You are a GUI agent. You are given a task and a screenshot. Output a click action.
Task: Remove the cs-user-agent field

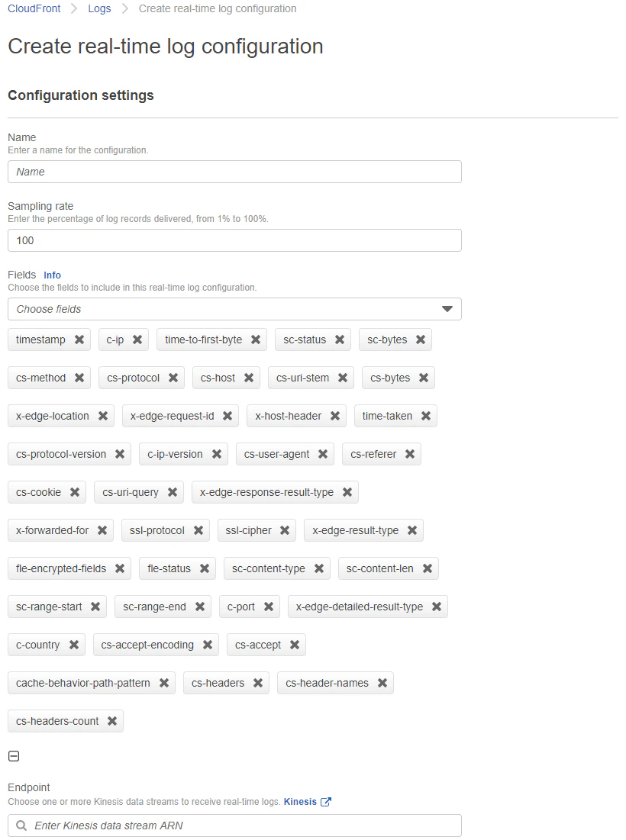pyautogui.click(x=321, y=454)
